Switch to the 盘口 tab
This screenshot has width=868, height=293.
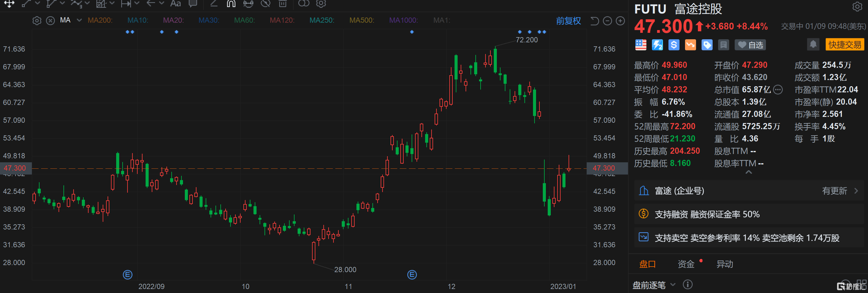tap(647, 264)
